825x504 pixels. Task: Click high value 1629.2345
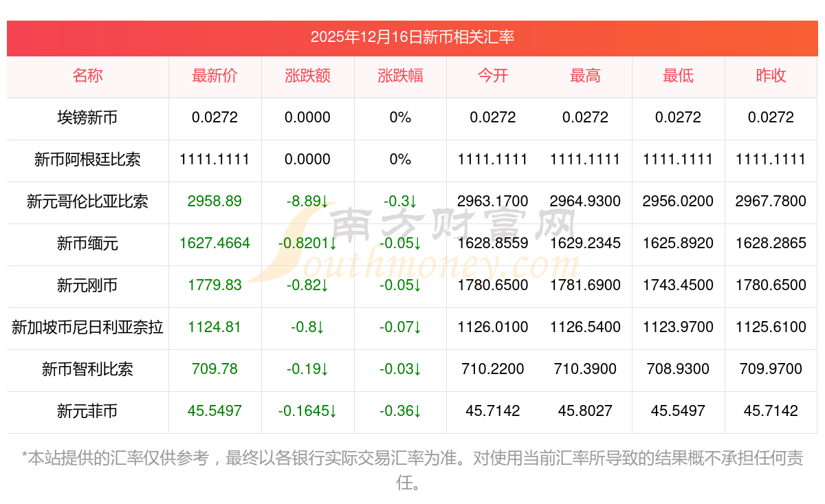coord(585,243)
